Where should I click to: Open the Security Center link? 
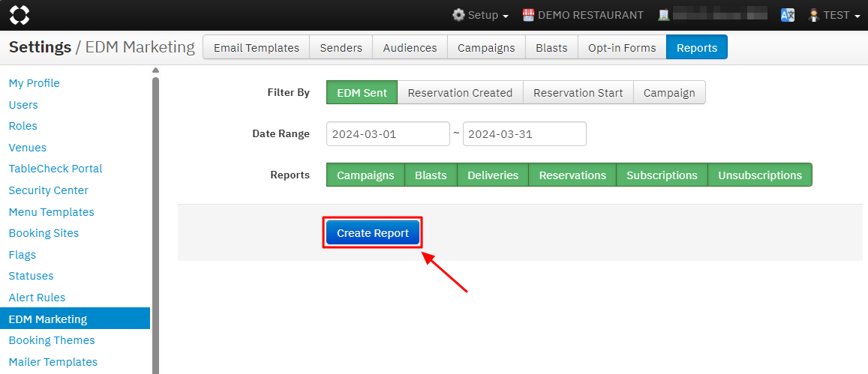coord(48,190)
